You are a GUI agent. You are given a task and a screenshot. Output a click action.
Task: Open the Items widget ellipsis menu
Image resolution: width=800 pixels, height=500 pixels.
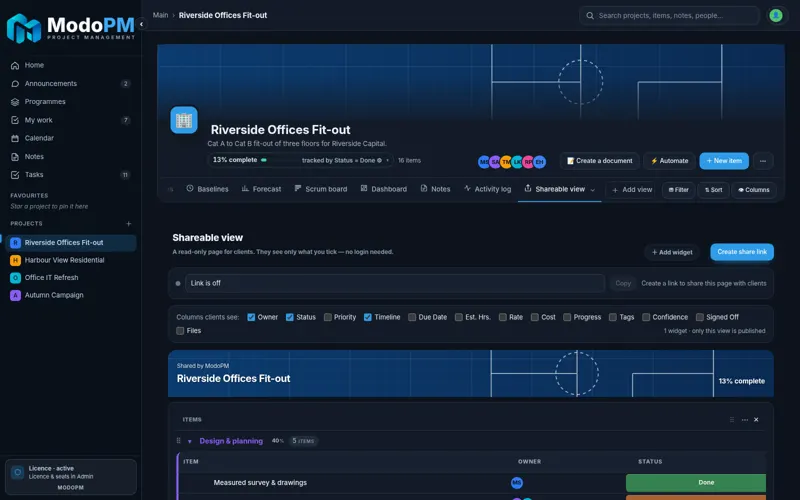click(745, 420)
